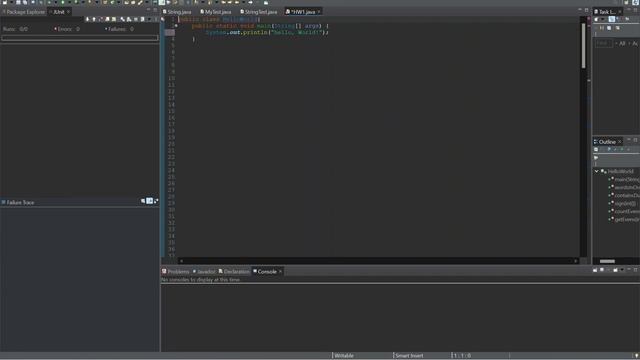This screenshot has height=360, width=640.
Task: Click Pin Console icon in Console toolbar
Action: point(595,270)
